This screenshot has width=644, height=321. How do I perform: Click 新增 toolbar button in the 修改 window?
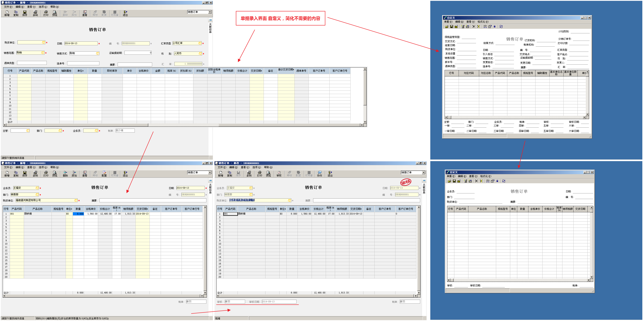tap(220, 174)
